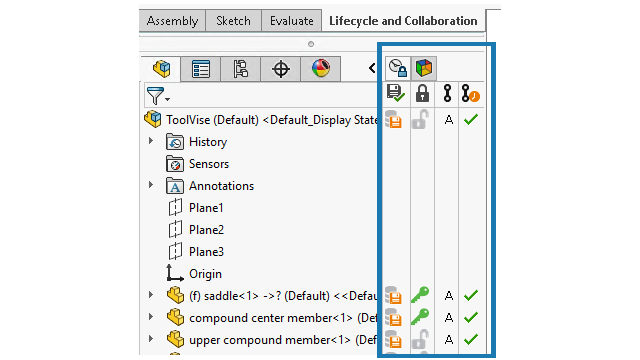
Task: Select Plane2 in the tree
Action: [x=207, y=230]
